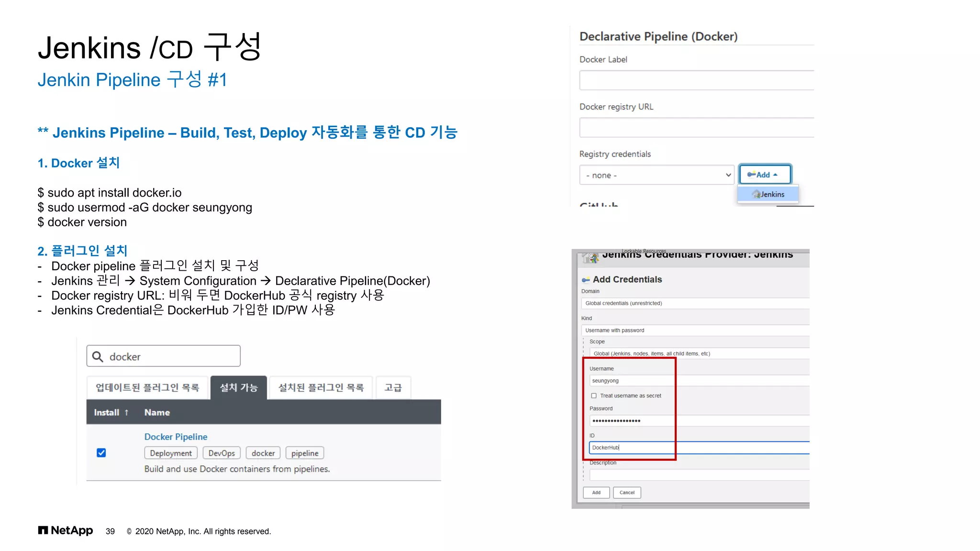Select Jenkins entry in the Add menu
This screenshot has width=980, height=551.
click(x=768, y=194)
